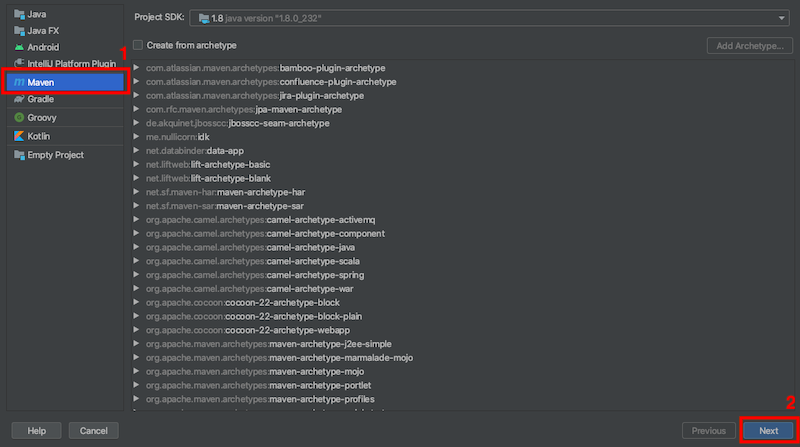The height and width of the screenshot is (447, 800).
Task: Click the Java FX folder icon
Action: 19,31
